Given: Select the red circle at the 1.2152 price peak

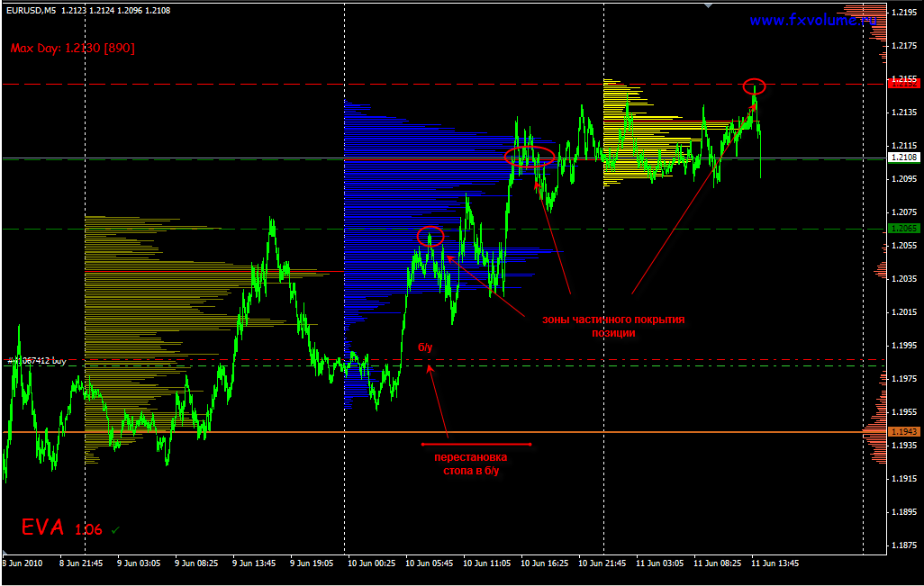Looking at the screenshot, I should point(755,86).
